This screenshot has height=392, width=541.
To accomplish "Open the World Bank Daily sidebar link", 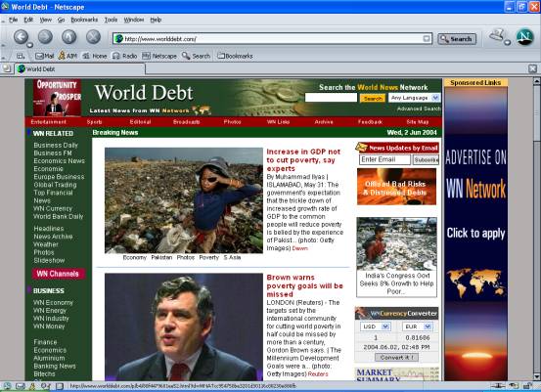I will (x=58, y=216).
